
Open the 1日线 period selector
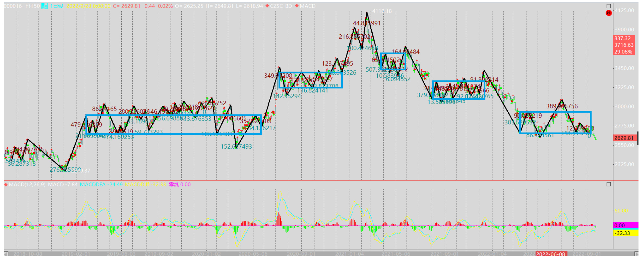pos(57,6)
